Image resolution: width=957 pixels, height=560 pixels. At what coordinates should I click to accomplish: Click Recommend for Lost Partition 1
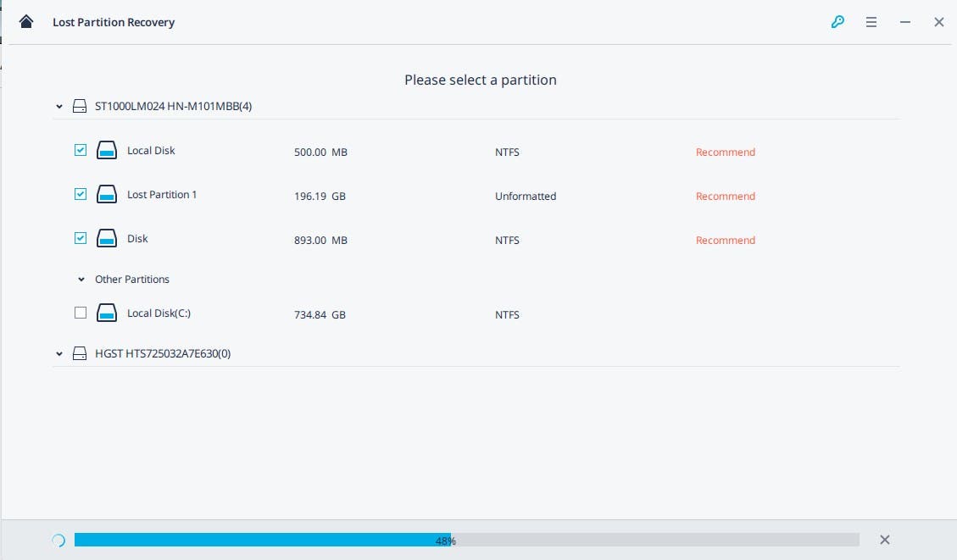(725, 196)
